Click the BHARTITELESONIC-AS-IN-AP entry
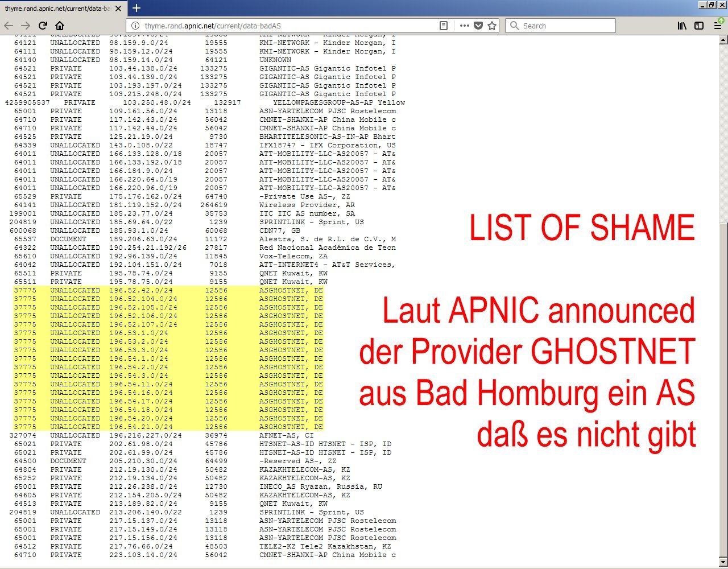Screen dimensions: 728x569 tap(328, 137)
